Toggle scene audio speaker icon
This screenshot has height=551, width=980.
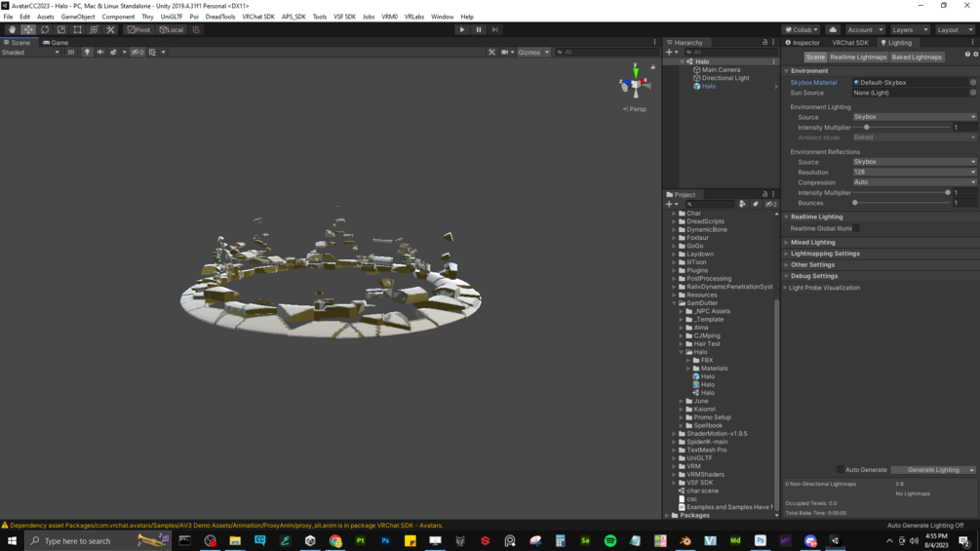[100, 52]
